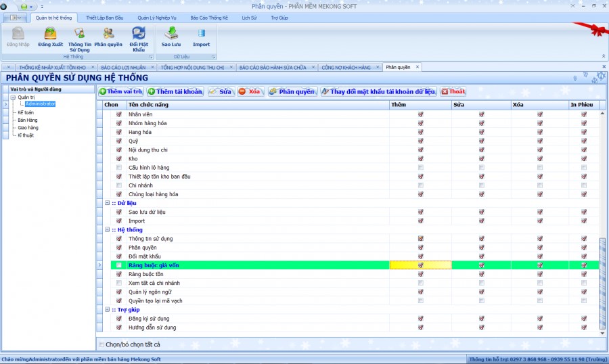
Task: Collapse the Dữ liệu group
Action: (x=107, y=203)
